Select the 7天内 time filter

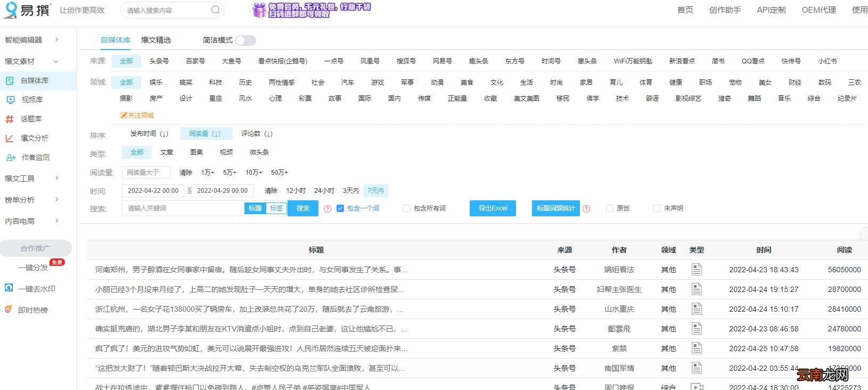375,191
